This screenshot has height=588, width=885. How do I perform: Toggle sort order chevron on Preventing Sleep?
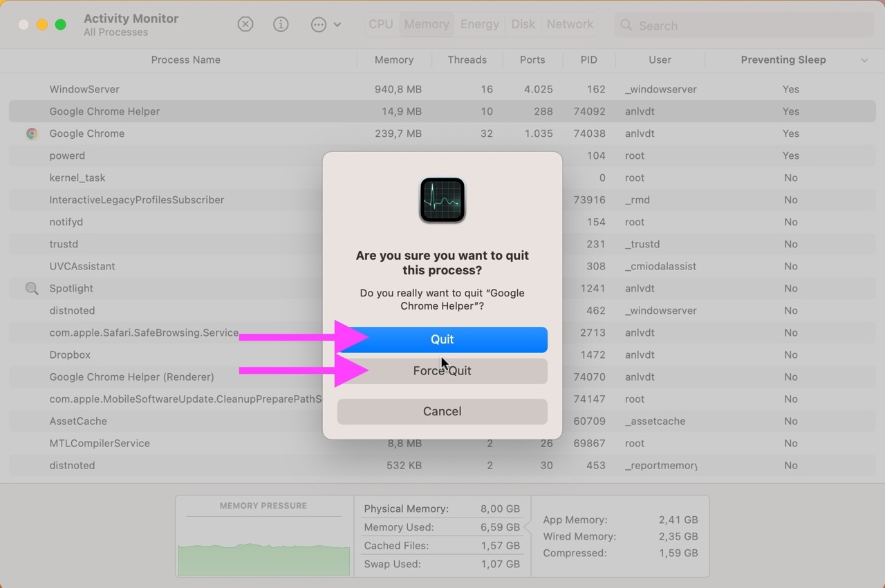864,60
